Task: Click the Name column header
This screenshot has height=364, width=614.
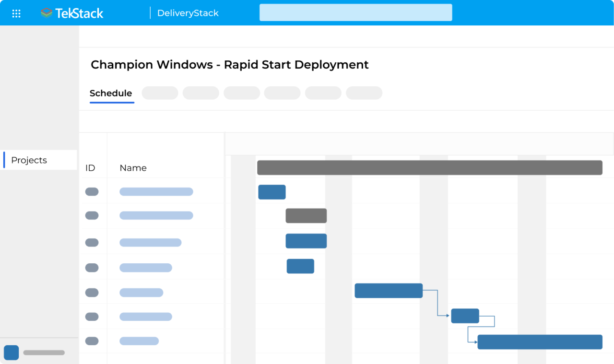Action: coord(133,168)
